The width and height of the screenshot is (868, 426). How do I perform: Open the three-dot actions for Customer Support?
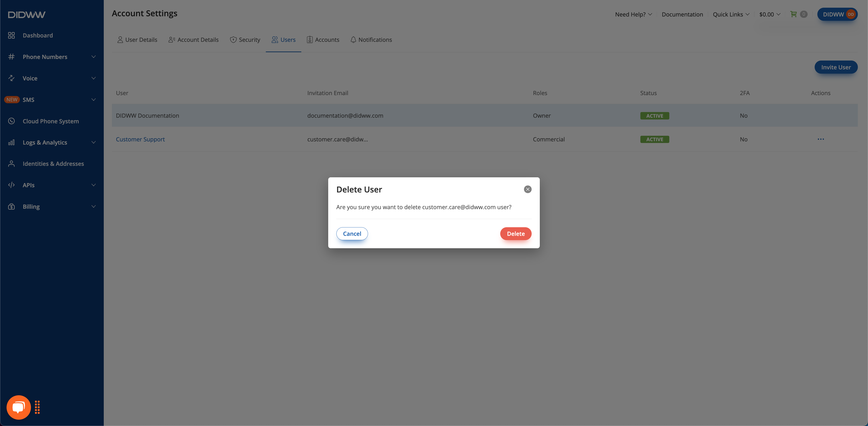821,139
